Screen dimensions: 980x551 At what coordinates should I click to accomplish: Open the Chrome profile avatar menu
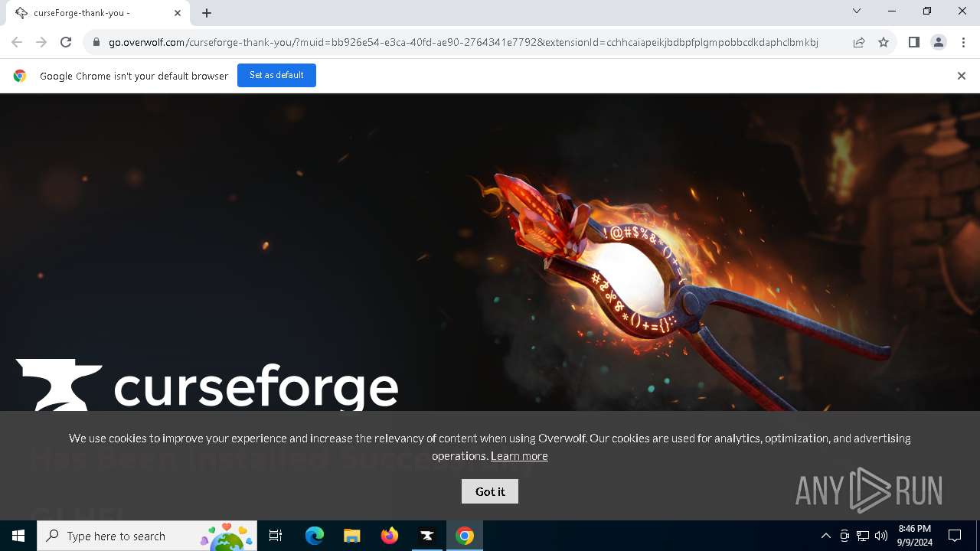[938, 42]
